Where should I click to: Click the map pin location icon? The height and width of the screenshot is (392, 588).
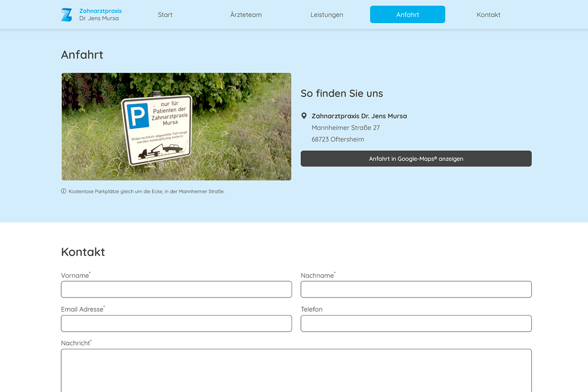point(304,116)
